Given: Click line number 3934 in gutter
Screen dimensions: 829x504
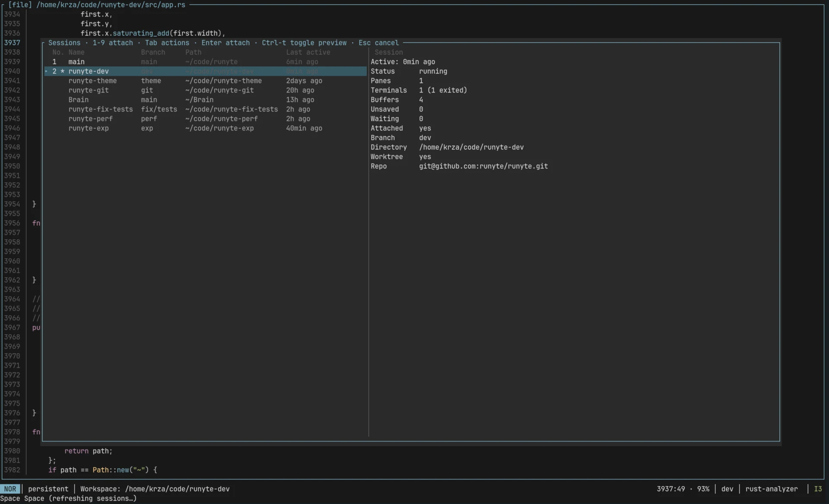Looking at the screenshot, I should [12, 14].
